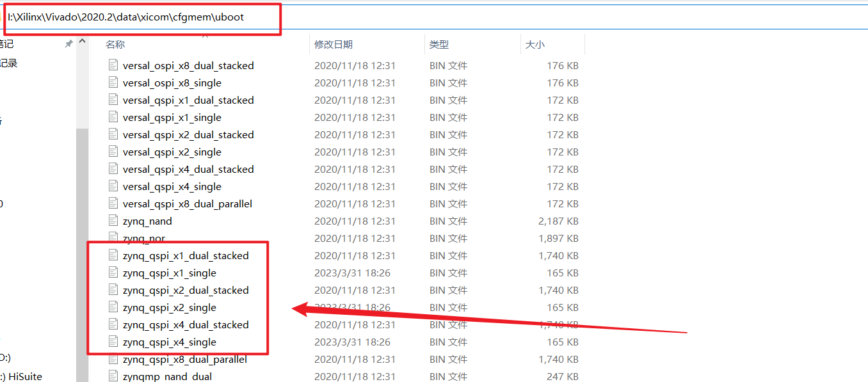Select versal_ospi_x8_single file name
This screenshot has width=868, height=382.
(x=172, y=83)
